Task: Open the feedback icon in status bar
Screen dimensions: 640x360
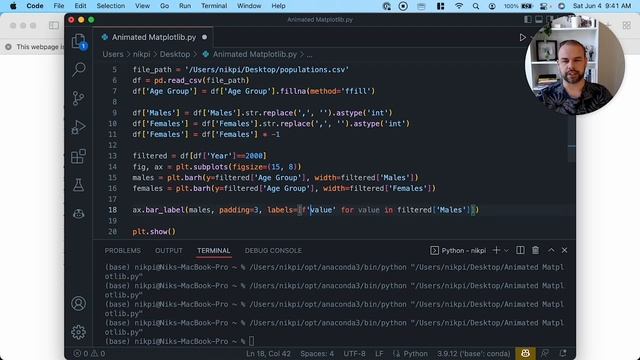Action: click(544, 353)
